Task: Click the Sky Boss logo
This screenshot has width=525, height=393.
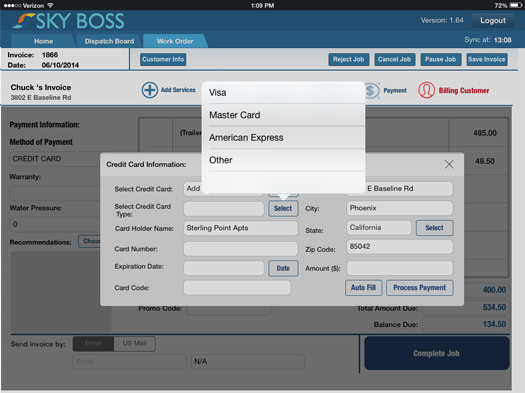Action: click(x=69, y=21)
